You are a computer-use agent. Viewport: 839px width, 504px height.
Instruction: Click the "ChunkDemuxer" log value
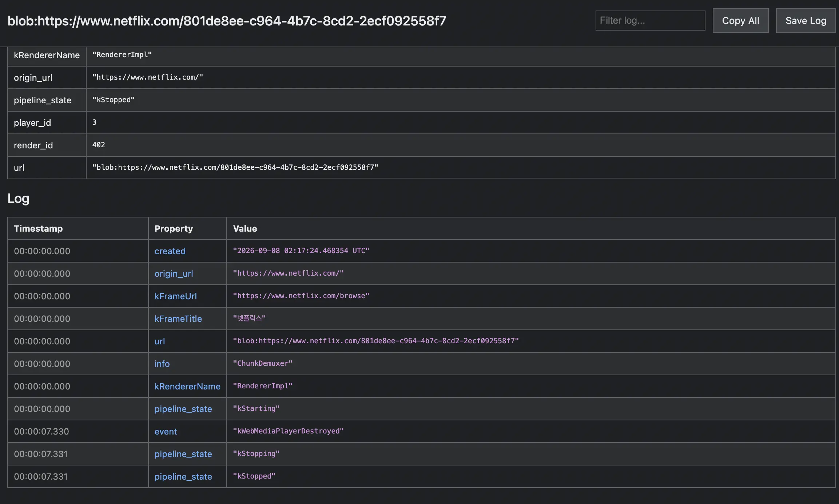point(263,363)
